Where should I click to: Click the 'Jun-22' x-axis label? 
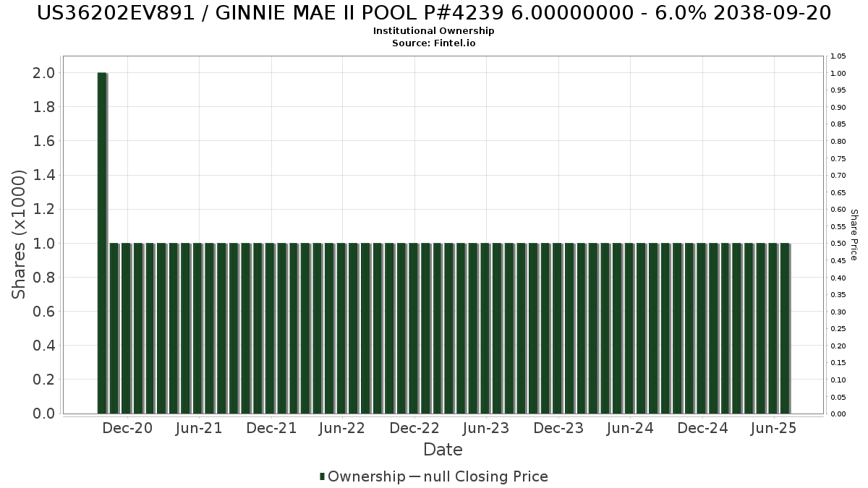(x=342, y=428)
